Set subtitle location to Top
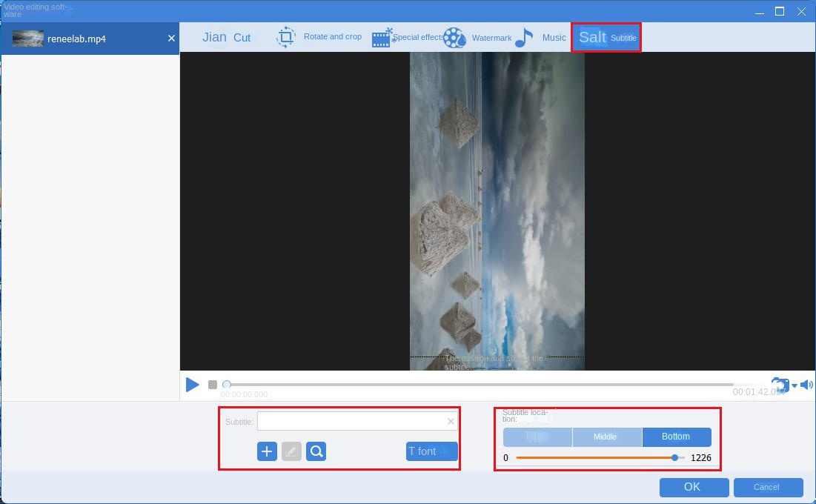Image resolution: width=816 pixels, height=504 pixels. point(537,437)
